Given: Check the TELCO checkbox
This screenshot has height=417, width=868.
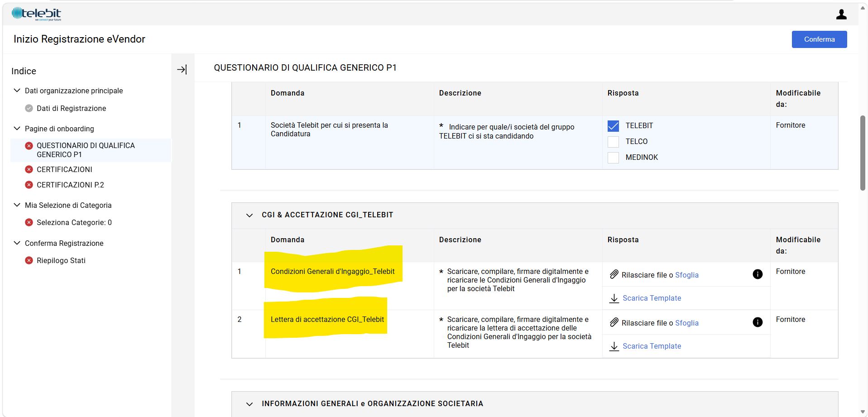Looking at the screenshot, I should [x=613, y=142].
